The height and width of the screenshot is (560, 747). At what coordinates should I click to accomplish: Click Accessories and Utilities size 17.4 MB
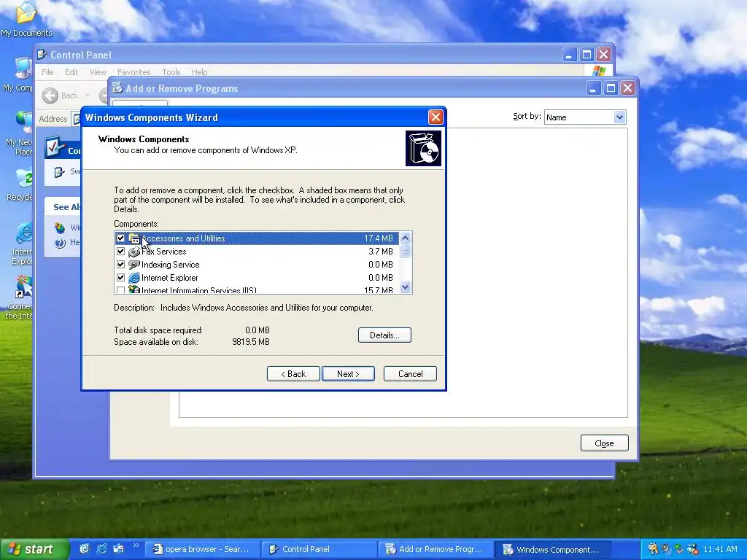coord(379,238)
